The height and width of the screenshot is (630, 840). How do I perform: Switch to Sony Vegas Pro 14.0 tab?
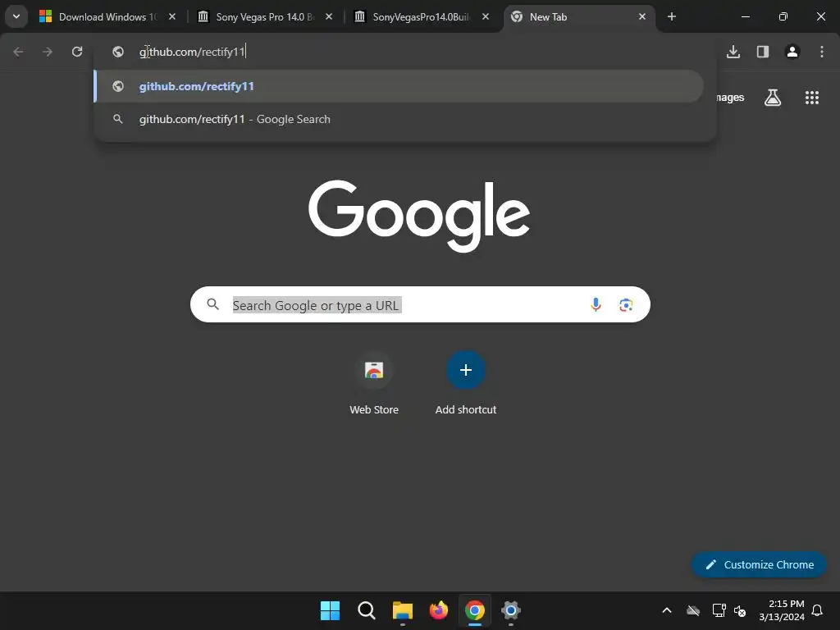(x=265, y=16)
